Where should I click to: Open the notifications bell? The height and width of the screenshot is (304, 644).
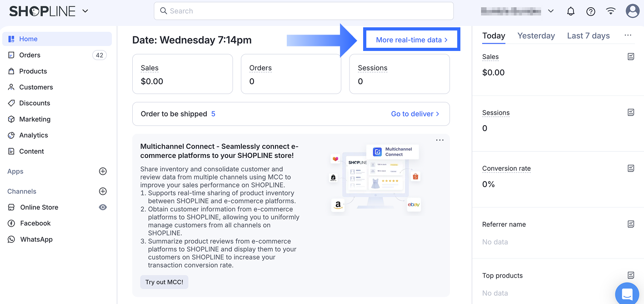[x=571, y=11]
